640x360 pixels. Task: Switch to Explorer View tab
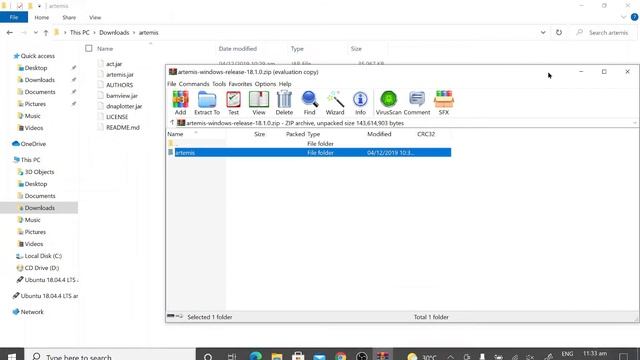pos(95,18)
